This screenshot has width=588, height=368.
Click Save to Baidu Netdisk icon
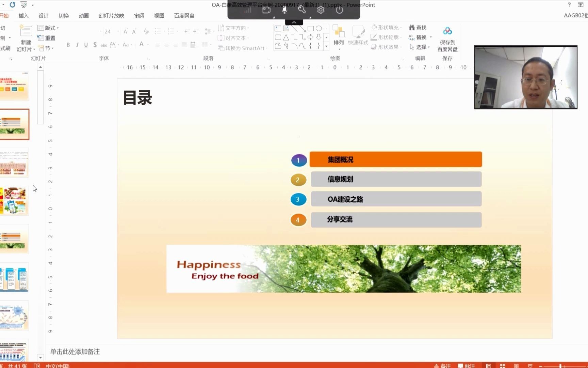[x=447, y=31]
